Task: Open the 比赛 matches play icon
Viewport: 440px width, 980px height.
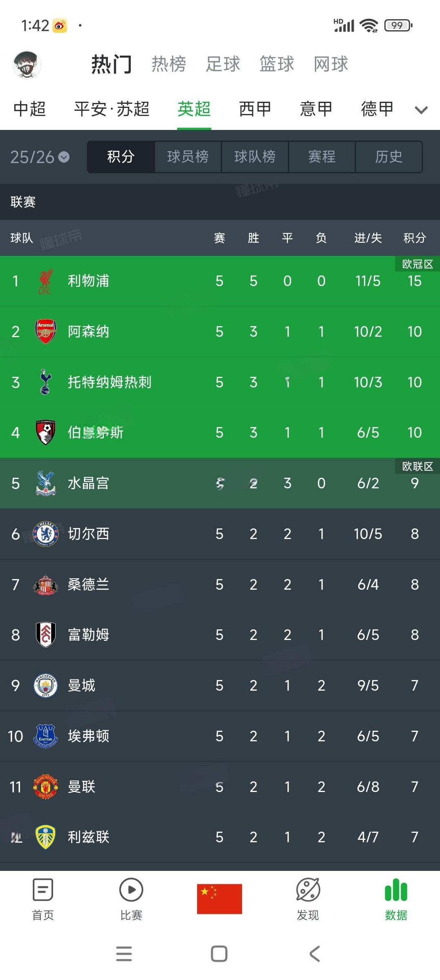Action: (131, 890)
